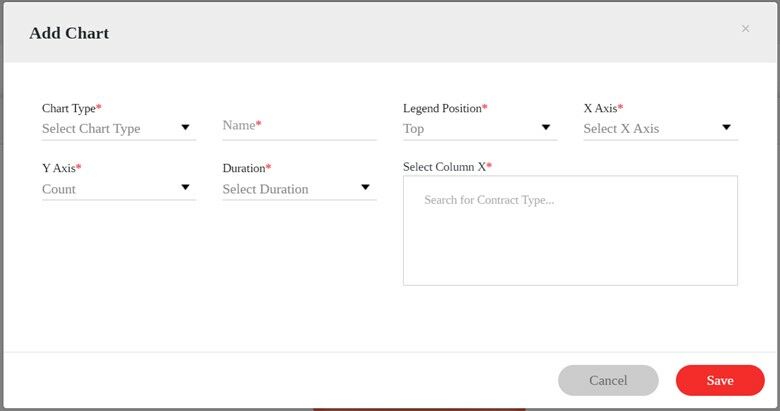The height and width of the screenshot is (411, 780).
Task: Open the Legend Position field showing Top
Action: [x=465, y=128]
